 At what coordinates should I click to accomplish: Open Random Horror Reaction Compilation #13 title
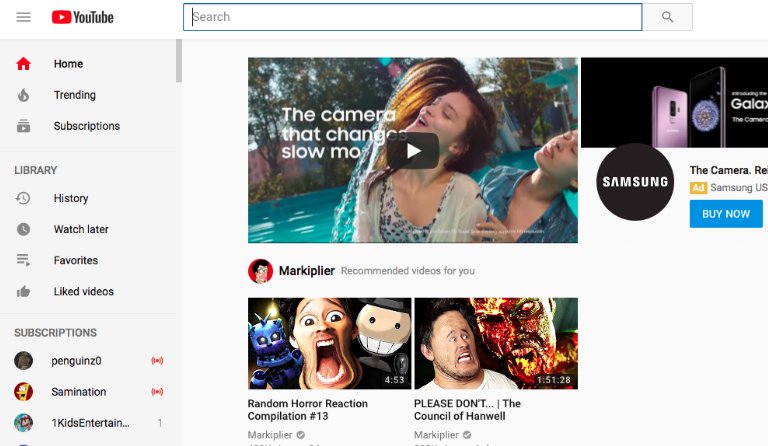(308, 410)
